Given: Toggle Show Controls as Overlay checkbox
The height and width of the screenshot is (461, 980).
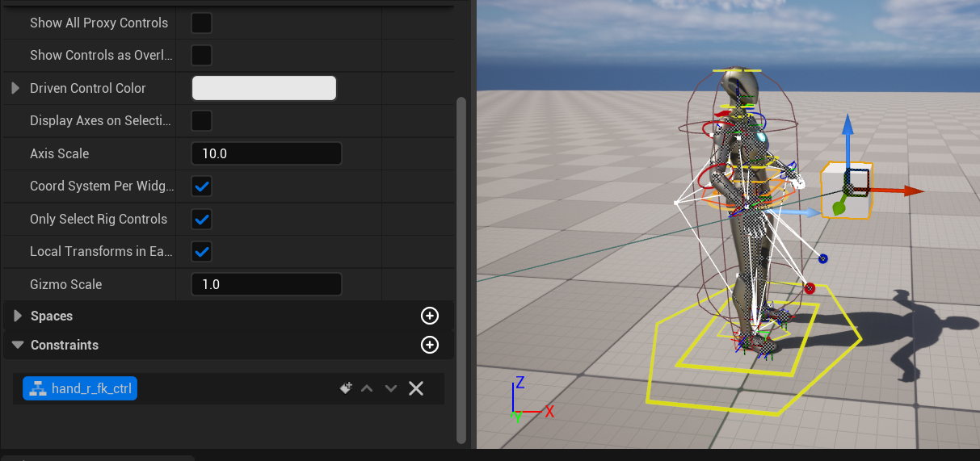Looking at the screenshot, I should [201, 55].
